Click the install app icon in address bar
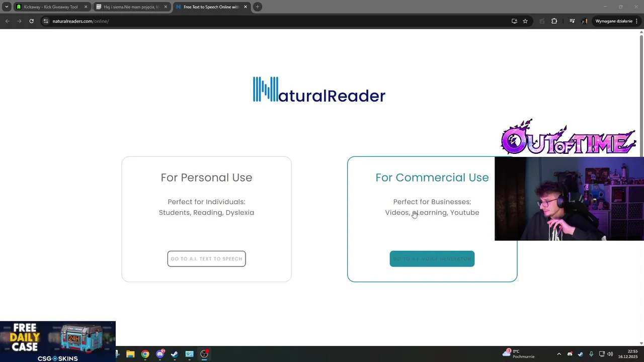This screenshot has height=362, width=644. (514, 21)
